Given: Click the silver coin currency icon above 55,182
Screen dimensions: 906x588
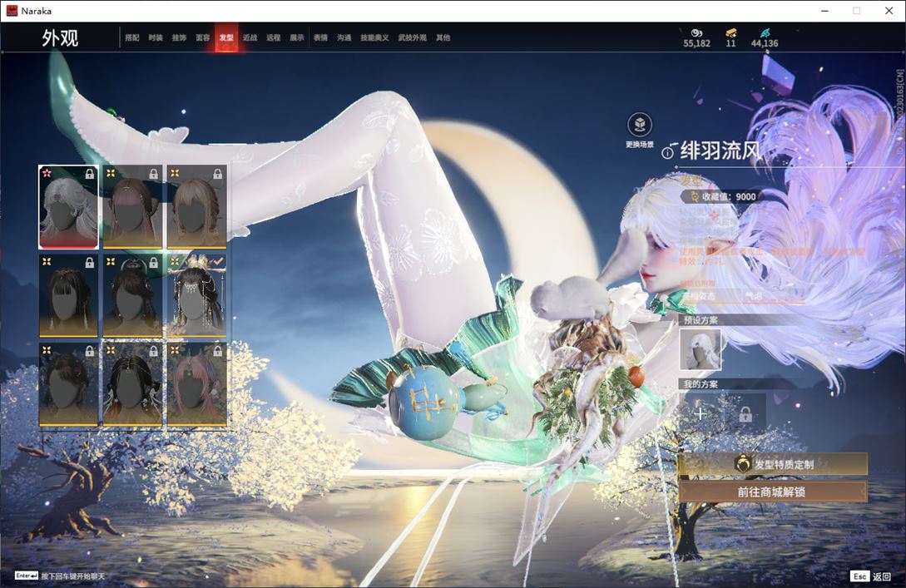Looking at the screenshot, I should pos(697,33).
